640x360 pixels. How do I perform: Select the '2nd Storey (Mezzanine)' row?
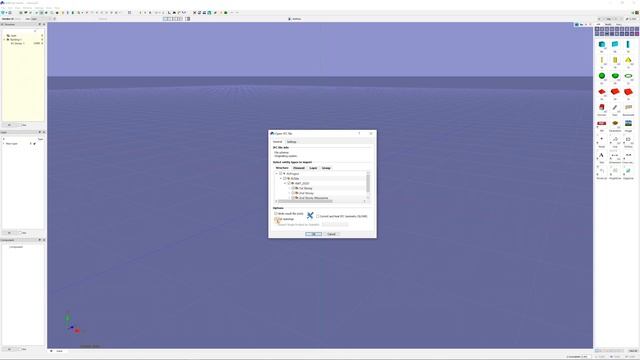[x=313, y=198]
